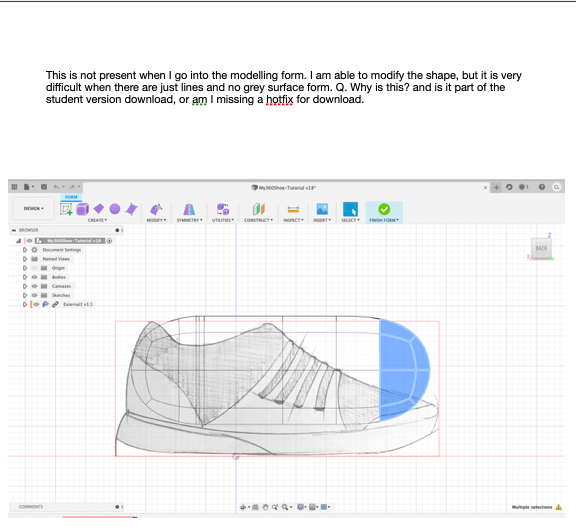The image size is (576, 532).
Task: Open the SELECT dropdown menu
Action: [x=350, y=220]
